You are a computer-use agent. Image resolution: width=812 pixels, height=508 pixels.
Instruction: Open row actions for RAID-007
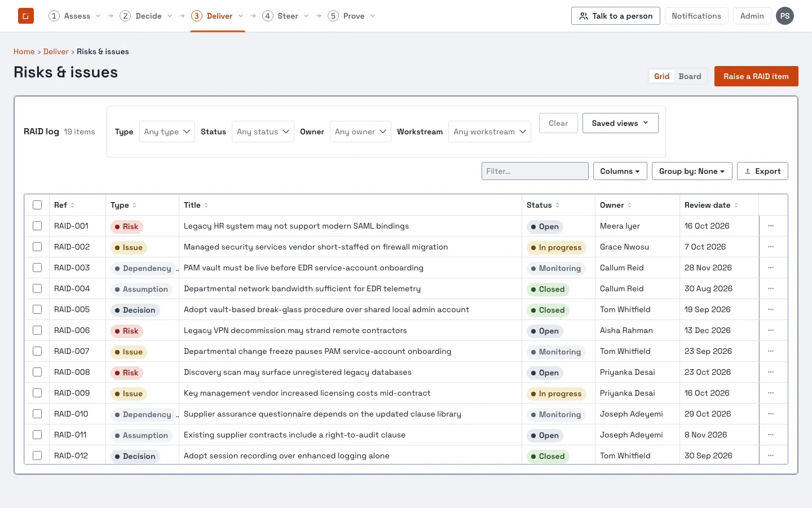[771, 351]
